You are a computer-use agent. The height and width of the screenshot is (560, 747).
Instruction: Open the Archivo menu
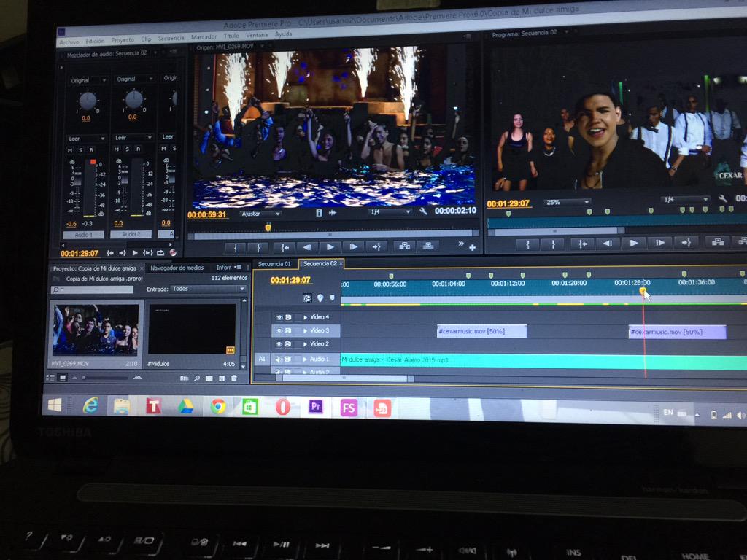[69, 42]
